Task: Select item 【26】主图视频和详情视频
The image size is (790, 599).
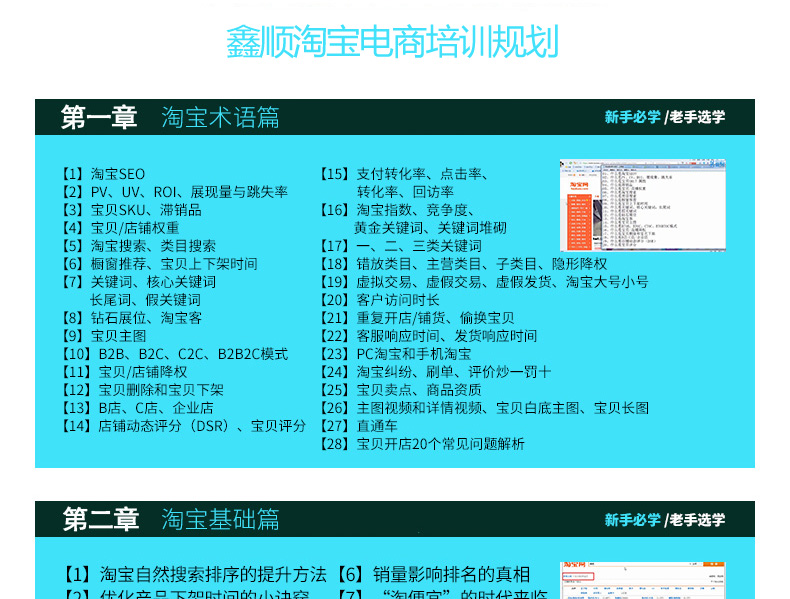Action: click(484, 408)
